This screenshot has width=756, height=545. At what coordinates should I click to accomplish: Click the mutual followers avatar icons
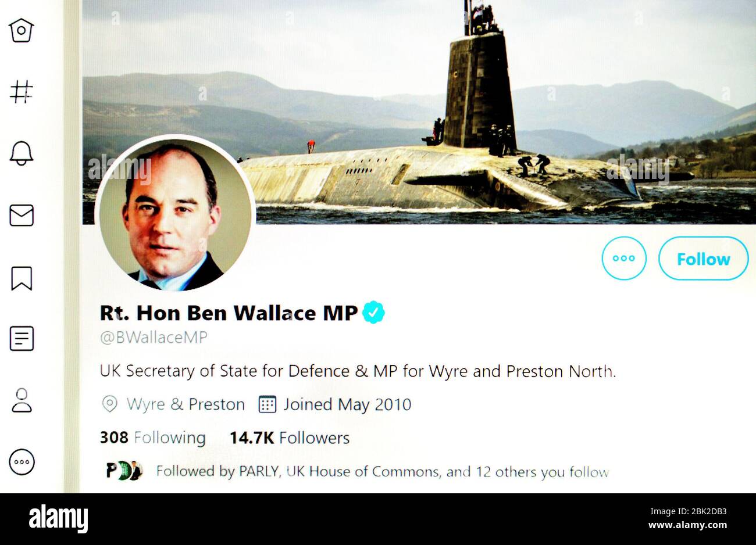(x=124, y=471)
